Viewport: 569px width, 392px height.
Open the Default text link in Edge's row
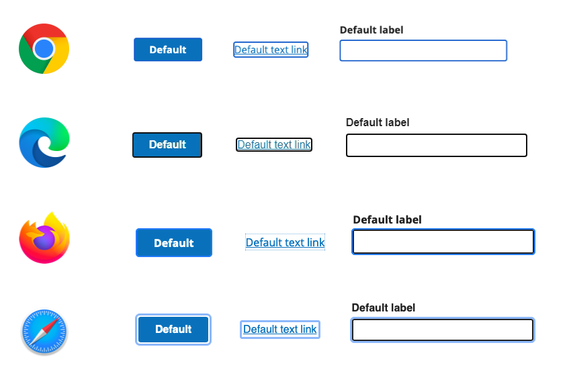click(274, 144)
